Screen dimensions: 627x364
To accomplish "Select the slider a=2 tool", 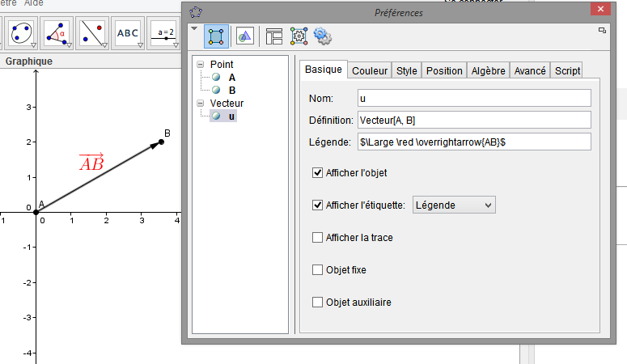I will pyautogui.click(x=166, y=32).
